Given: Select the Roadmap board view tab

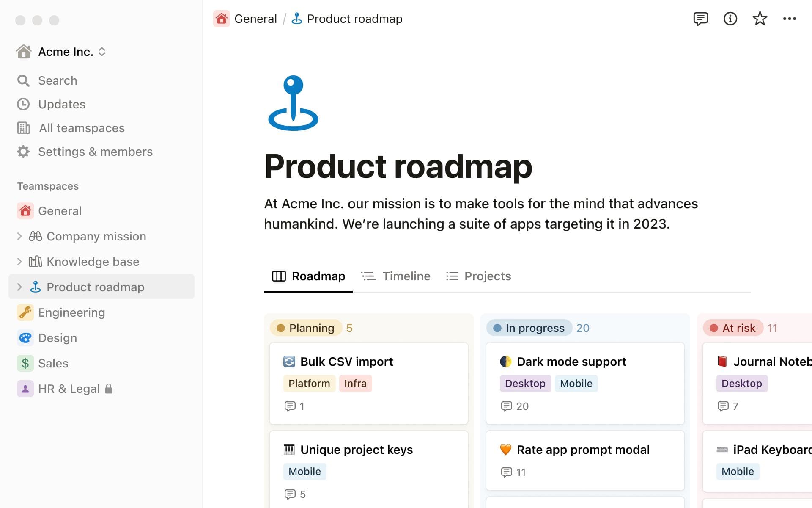Looking at the screenshot, I should click(x=307, y=276).
